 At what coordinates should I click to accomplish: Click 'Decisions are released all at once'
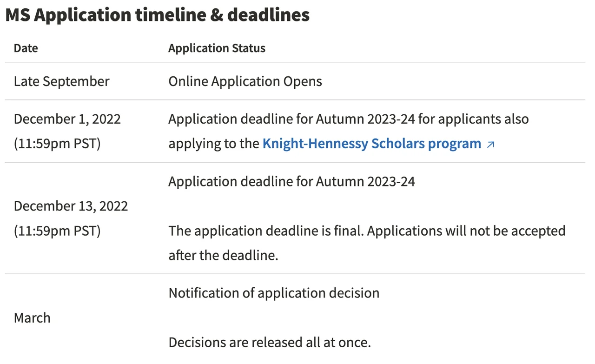click(x=269, y=343)
